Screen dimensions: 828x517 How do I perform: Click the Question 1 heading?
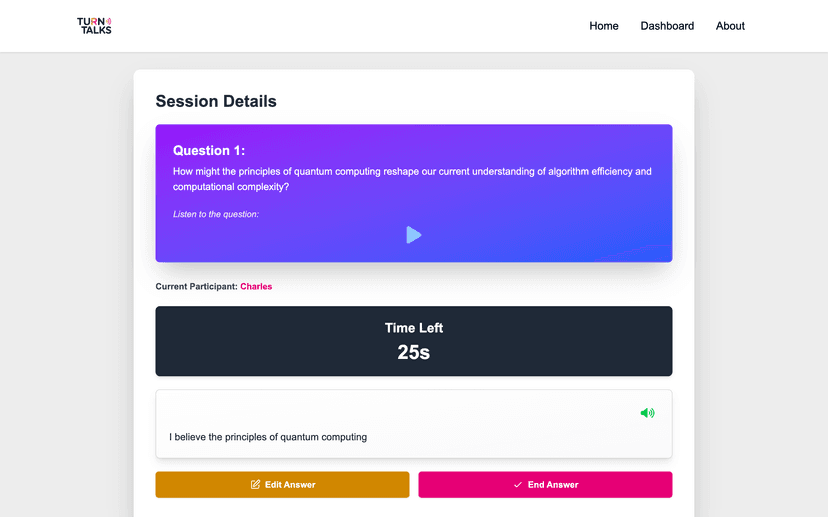pos(209,151)
